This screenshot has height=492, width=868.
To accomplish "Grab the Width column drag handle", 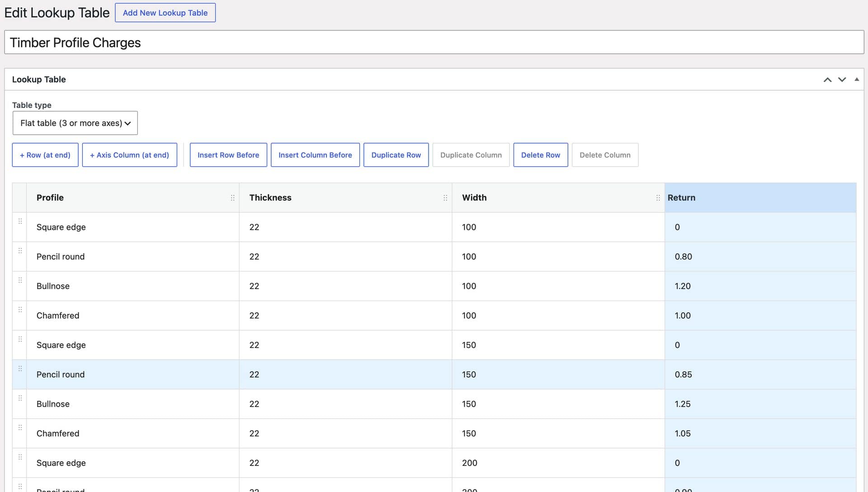I will (x=658, y=198).
